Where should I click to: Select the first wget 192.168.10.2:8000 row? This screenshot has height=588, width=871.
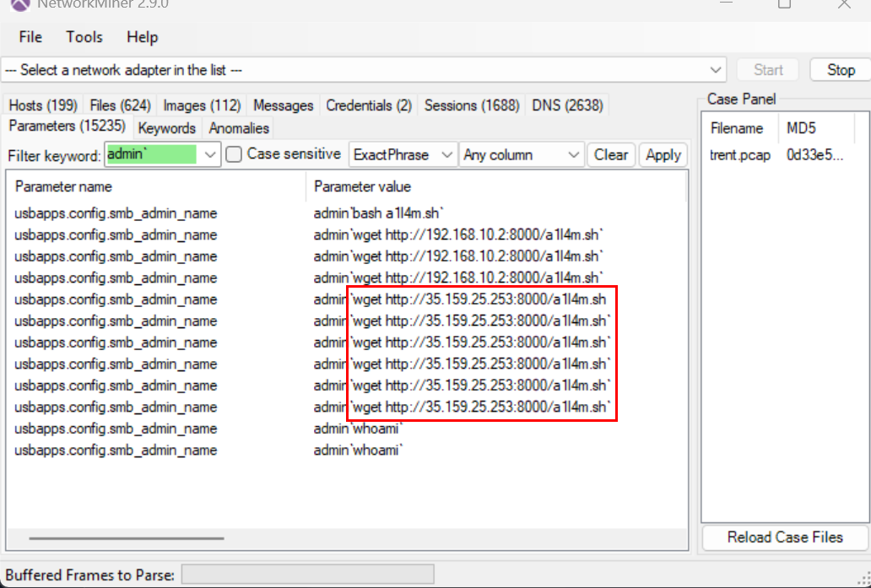(347, 235)
